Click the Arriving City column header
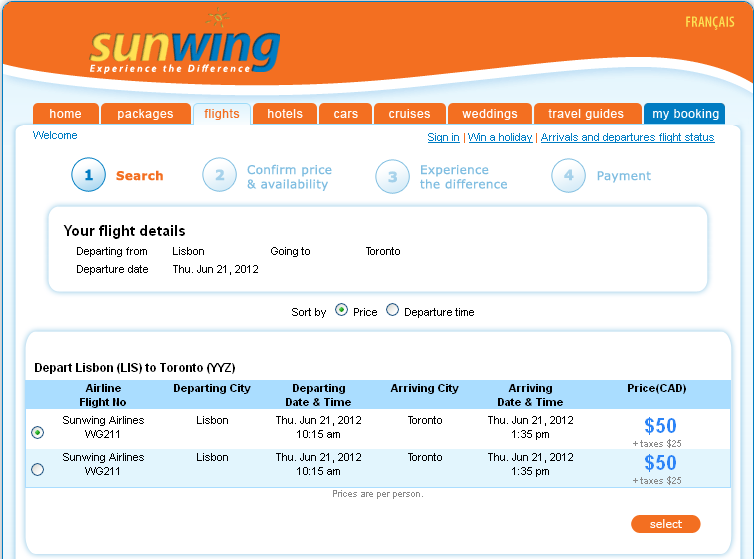 click(425, 388)
